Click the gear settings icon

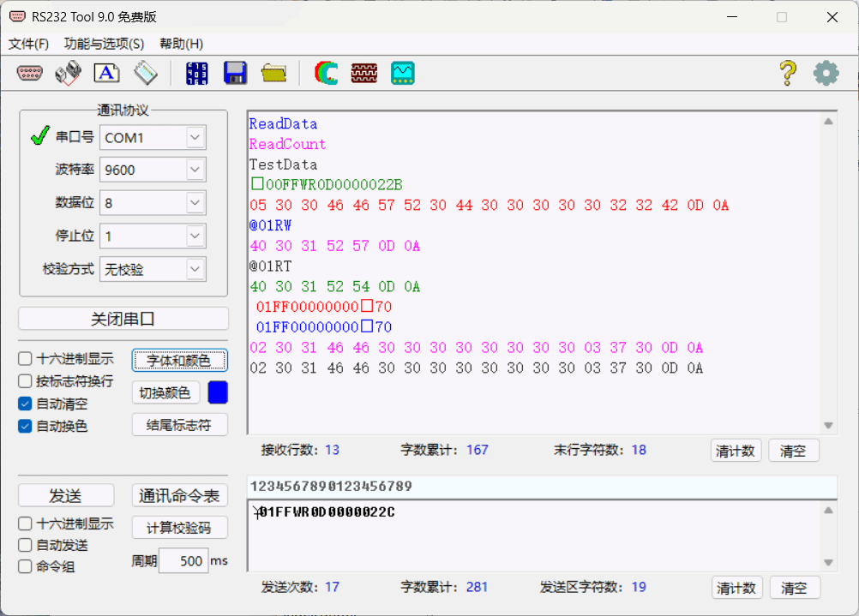[x=826, y=73]
